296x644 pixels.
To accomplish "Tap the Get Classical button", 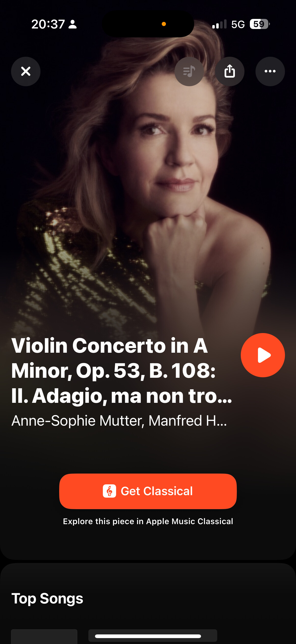I will point(148,491).
